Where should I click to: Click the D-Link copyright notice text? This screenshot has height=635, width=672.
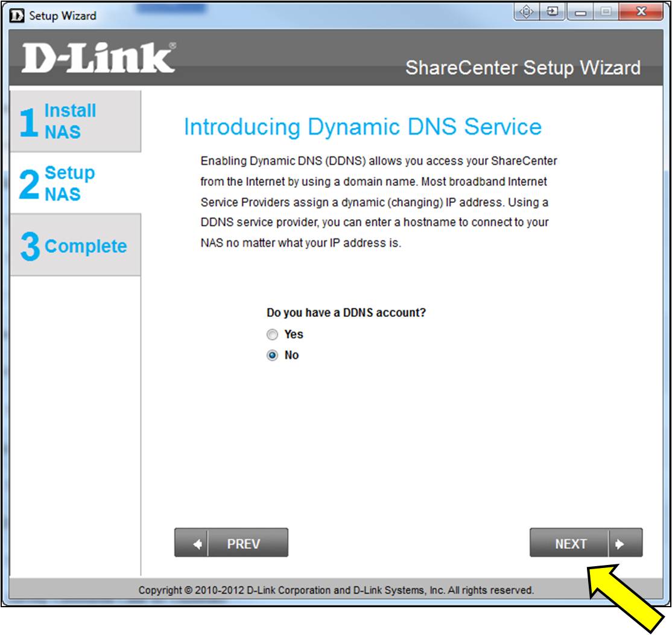(x=336, y=590)
